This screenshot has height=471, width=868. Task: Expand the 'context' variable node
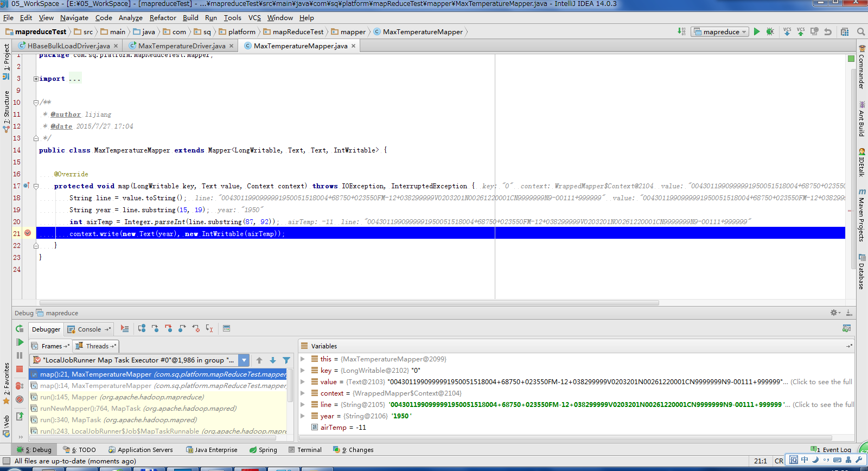303,393
